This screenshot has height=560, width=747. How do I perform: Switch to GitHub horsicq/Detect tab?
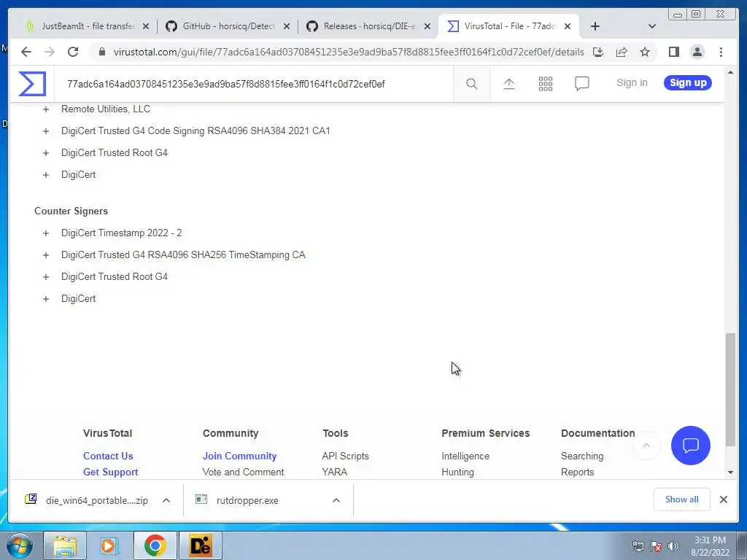coord(228,26)
